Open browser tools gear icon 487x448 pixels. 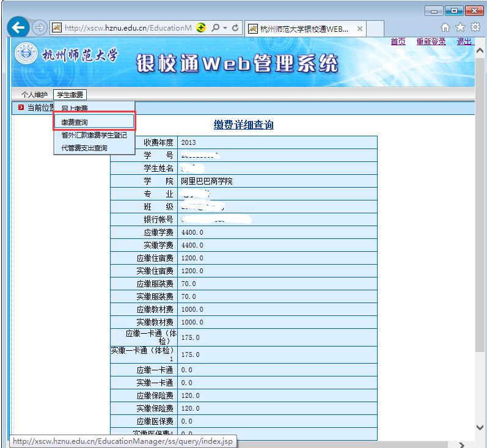click(x=475, y=28)
